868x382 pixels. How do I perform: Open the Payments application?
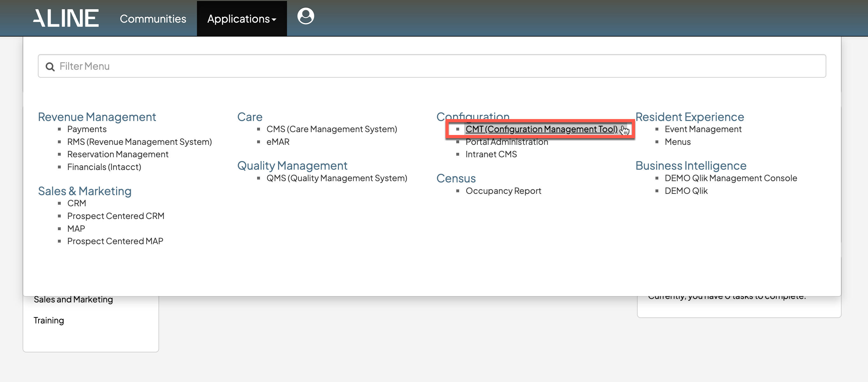87,129
